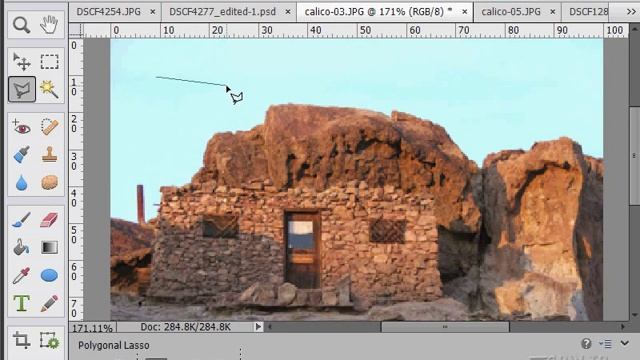Viewport: 640px width, 360px height.
Task: Click the ruler origin corner box
Action: (x=76, y=30)
